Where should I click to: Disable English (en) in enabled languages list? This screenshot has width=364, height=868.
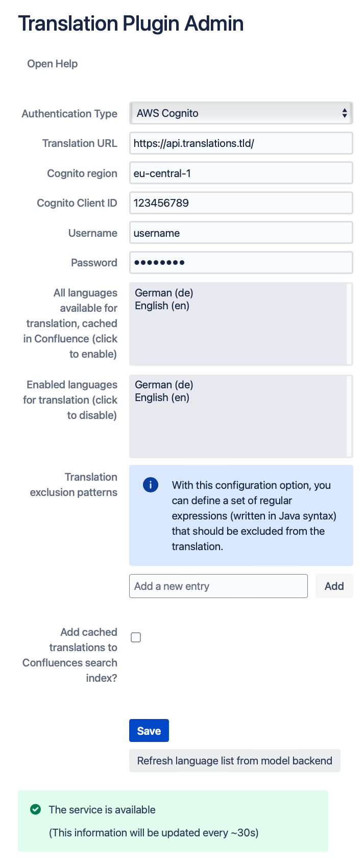(162, 398)
